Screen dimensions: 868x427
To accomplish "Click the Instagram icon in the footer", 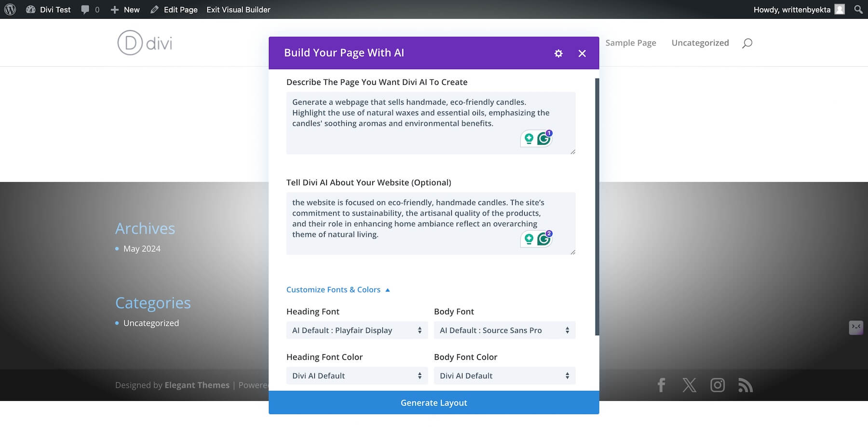I will (x=717, y=385).
